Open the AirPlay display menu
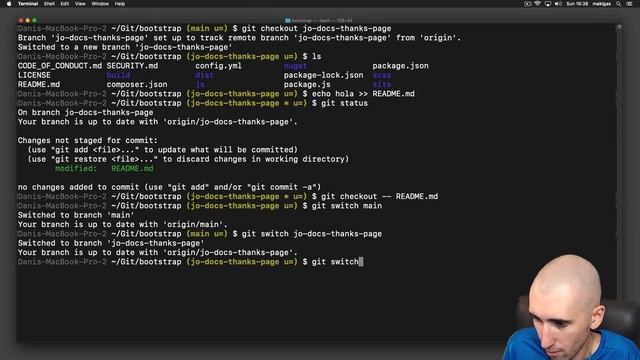Screen dimensions: 640x360 pyautogui.click(x=548, y=4)
